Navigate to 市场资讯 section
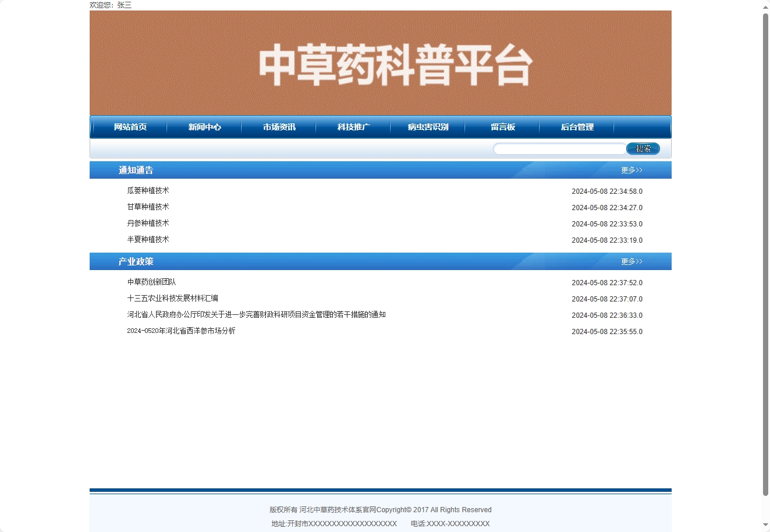Viewport: 770px width, 532px height. click(x=279, y=127)
